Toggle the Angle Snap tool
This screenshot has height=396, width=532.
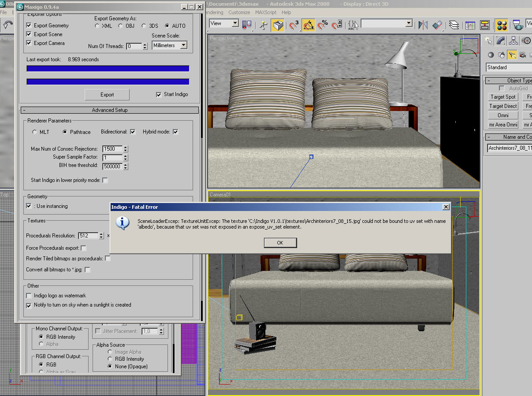point(309,26)
